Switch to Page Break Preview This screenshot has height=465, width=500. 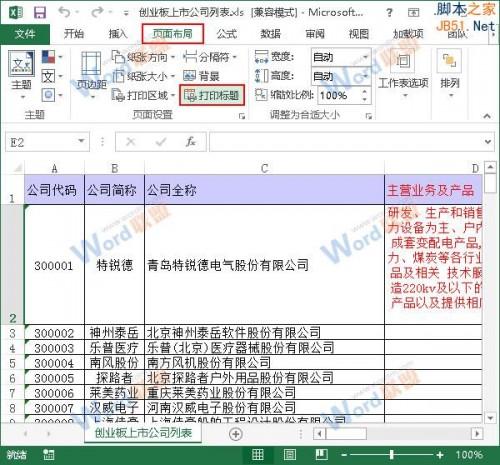[x=321, y=454]
